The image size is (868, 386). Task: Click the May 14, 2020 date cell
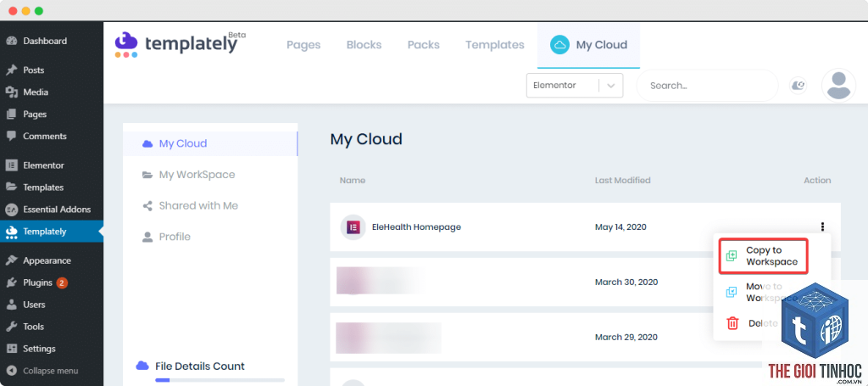(x=620, y=227)
